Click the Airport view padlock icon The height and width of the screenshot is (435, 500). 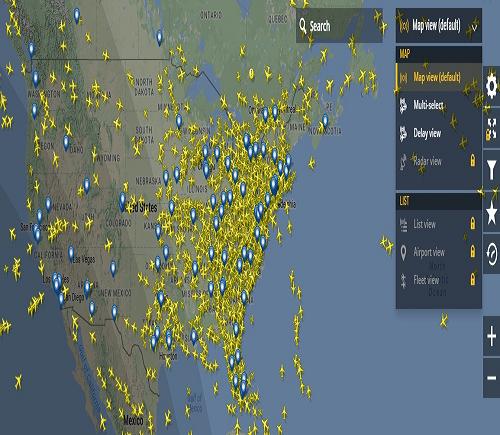(473, 251)
